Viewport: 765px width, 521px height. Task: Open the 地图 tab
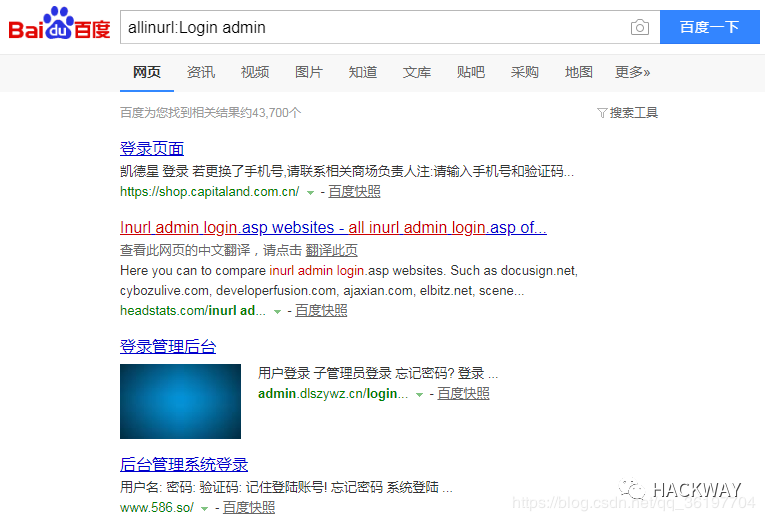coord(579,72)
